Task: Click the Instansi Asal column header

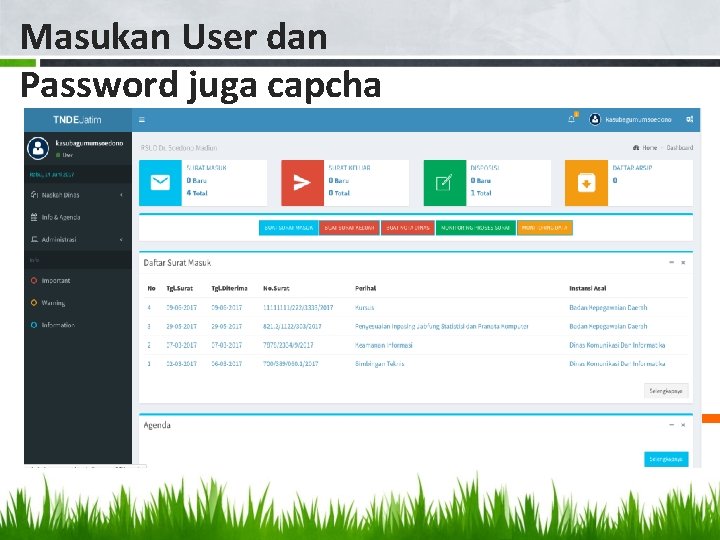Action: pyautogui.click(x=588, y=288)
